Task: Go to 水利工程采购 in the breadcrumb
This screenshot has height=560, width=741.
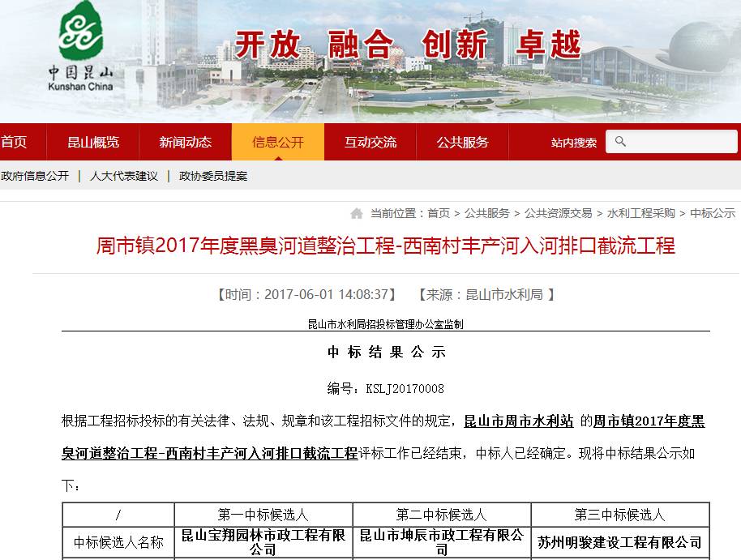Action: pos(640,214)
